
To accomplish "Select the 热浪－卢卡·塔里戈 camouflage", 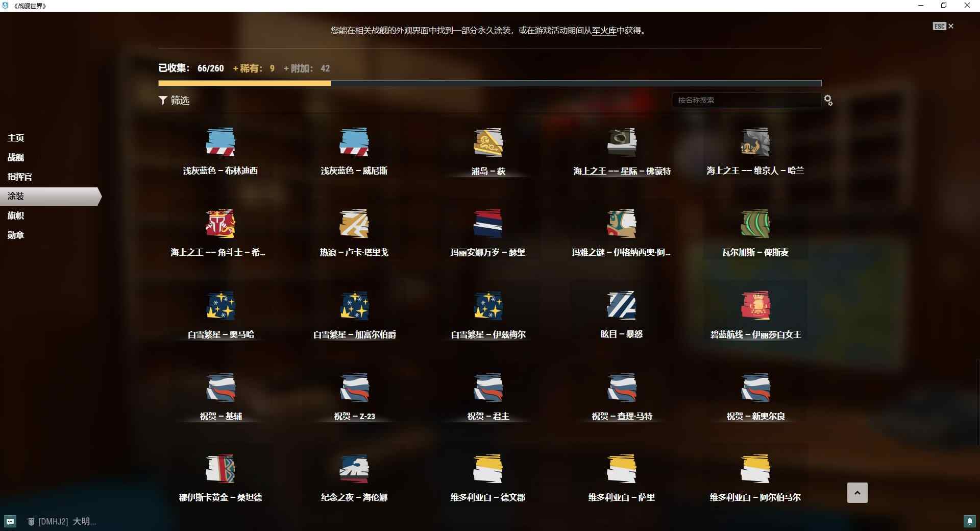I will (355, 230).
